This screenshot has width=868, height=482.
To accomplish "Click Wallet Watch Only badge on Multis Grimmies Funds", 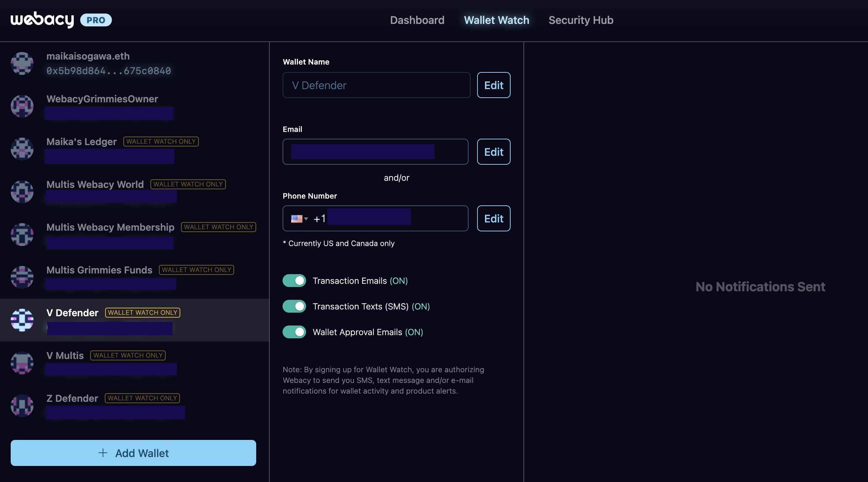I will [196, 270].
